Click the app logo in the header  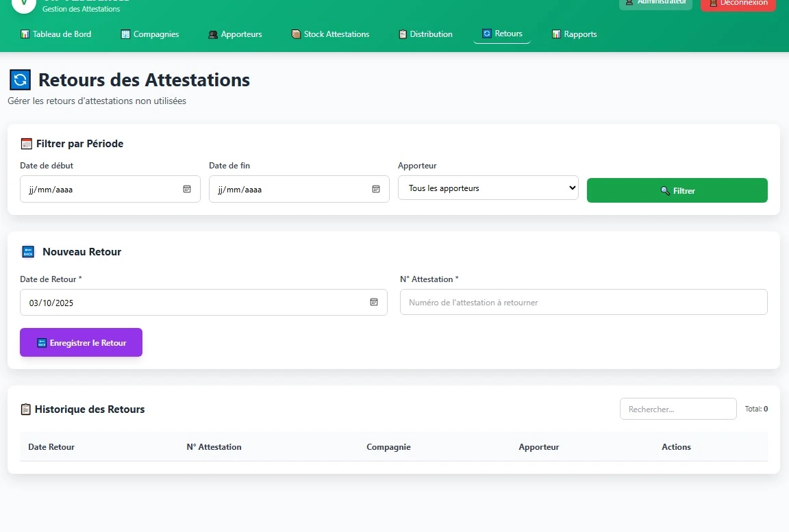[23, 5]
